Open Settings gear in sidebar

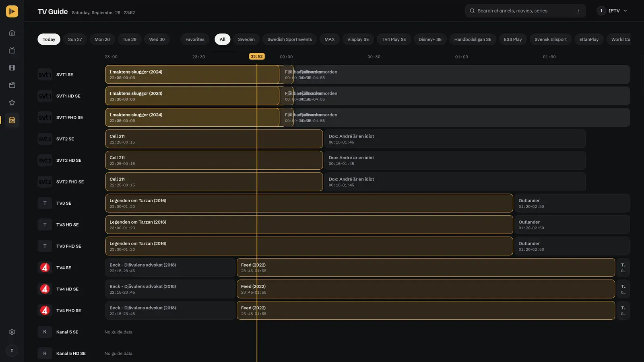tap(12, 332)
